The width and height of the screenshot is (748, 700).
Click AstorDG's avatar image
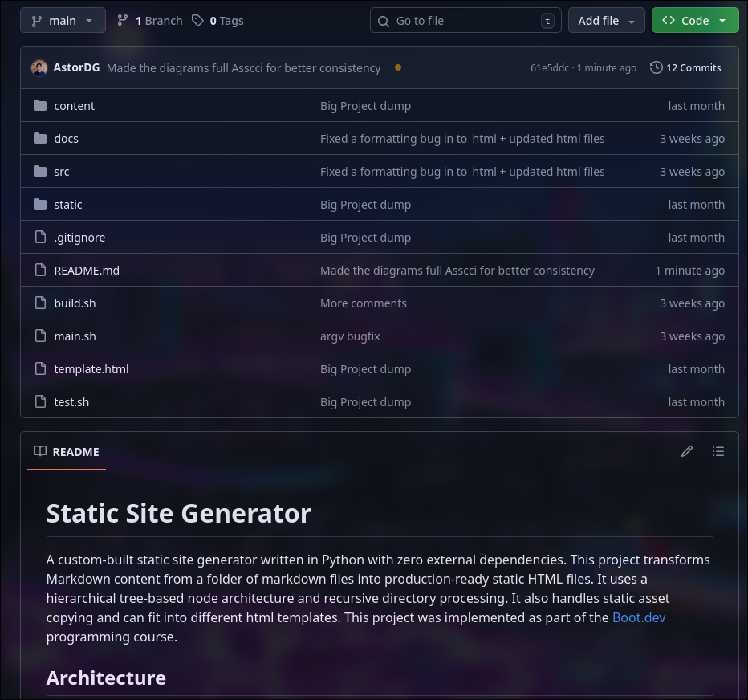[39, 67]
